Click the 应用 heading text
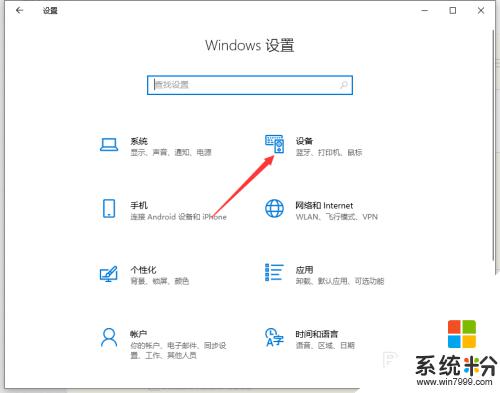This screenshot has width=500, height=393. pos(304,270)
